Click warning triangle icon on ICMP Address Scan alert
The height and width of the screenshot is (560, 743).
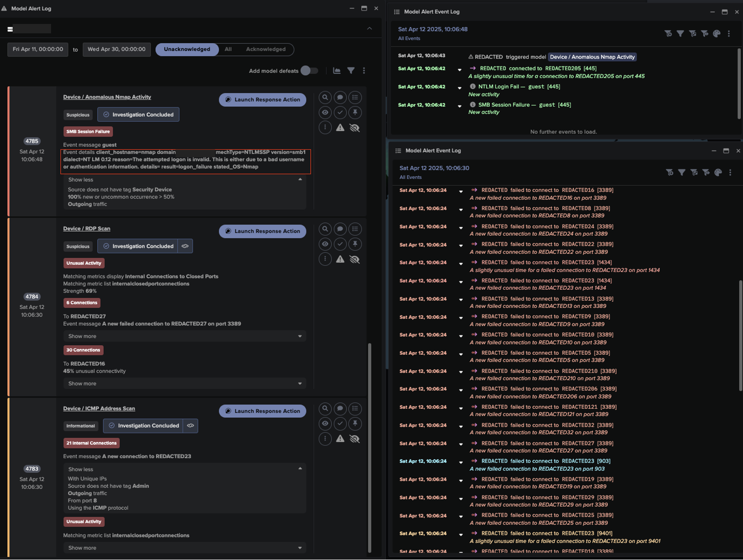point(340,439)
